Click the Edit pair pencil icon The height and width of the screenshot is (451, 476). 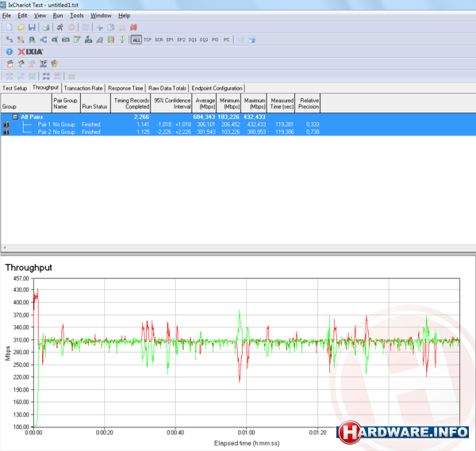pos(77,40)
